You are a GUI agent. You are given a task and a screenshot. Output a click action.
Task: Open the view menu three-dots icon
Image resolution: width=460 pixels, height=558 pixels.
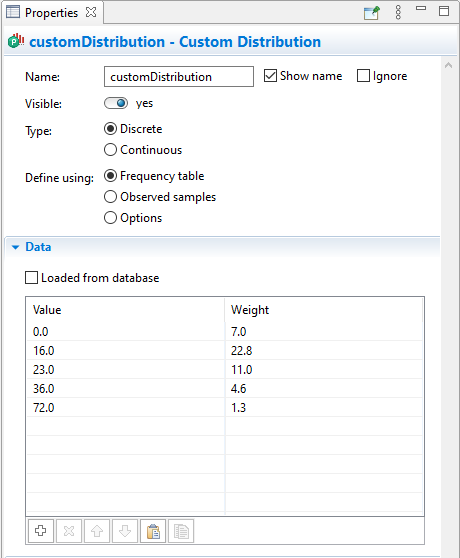point(398,12)
